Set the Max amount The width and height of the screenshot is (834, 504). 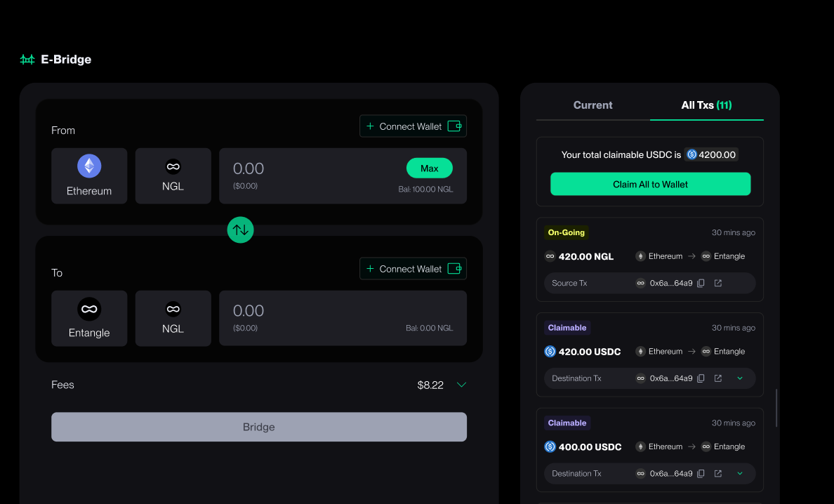point(429,168)
